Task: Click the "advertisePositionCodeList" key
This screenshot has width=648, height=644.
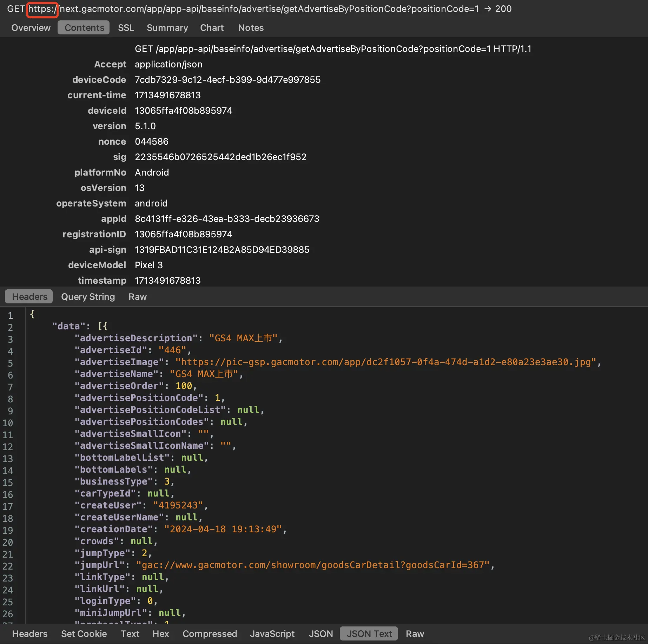Action: 150,410
